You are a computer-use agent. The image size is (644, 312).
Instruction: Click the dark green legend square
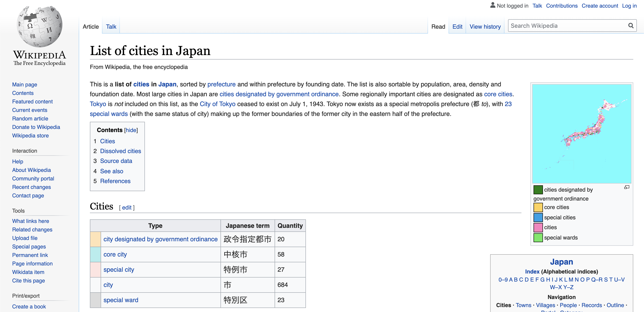538,190
